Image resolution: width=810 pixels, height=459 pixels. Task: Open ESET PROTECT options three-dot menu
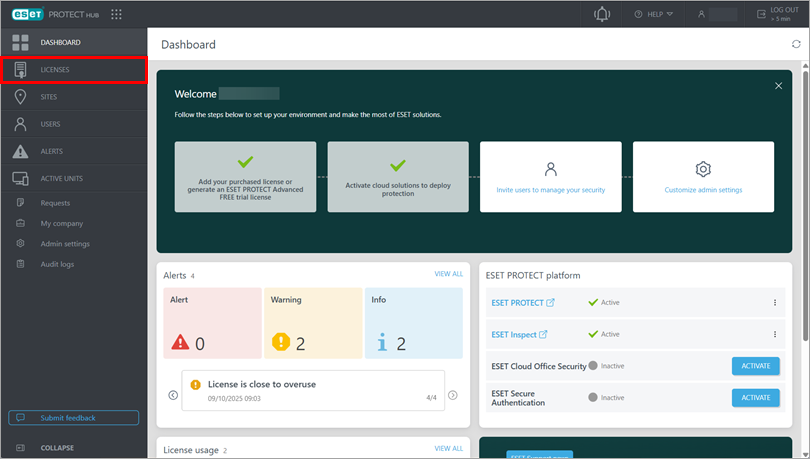[774, 303]
